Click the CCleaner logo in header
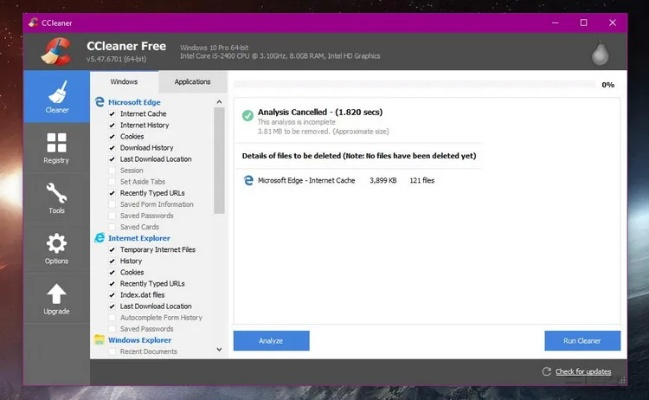This screenshot has width=649, height=400. (57, 51)
